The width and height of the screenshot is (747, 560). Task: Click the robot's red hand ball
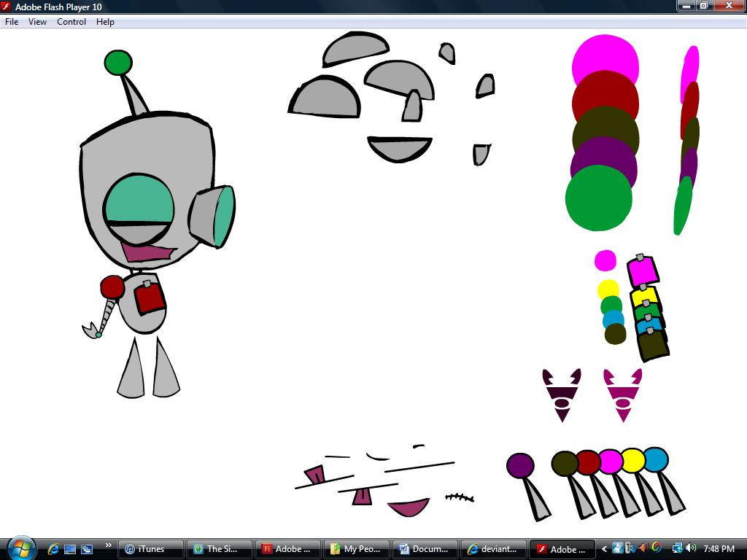(x=112, y=287)
